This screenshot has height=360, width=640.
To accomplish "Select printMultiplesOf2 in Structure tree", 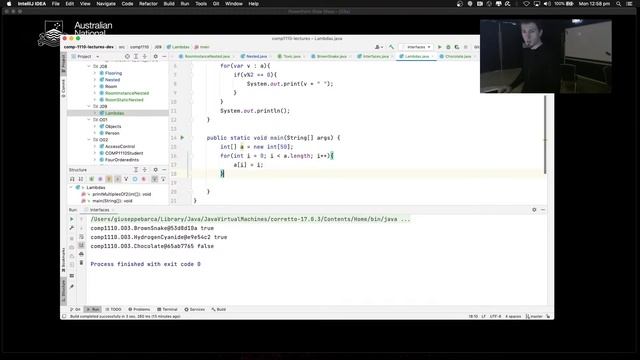I will pyautogui.click(x=121, y=194).
